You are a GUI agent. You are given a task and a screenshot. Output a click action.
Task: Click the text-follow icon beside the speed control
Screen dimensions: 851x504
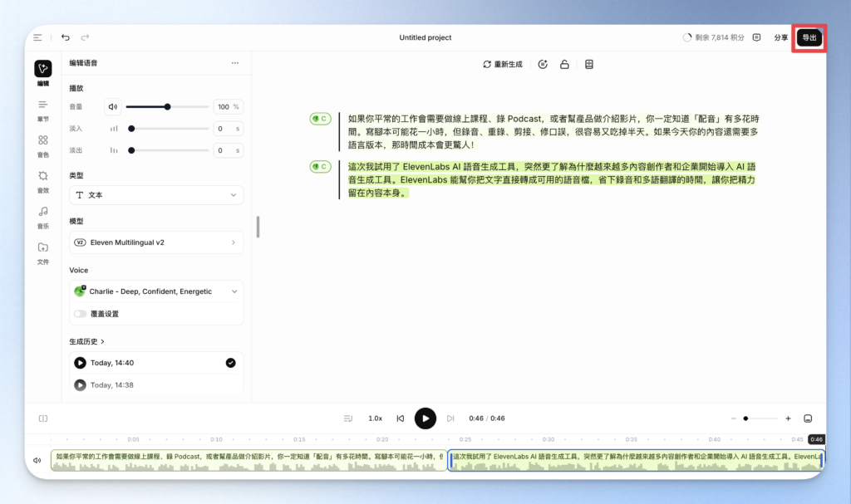tap(348, 418)
